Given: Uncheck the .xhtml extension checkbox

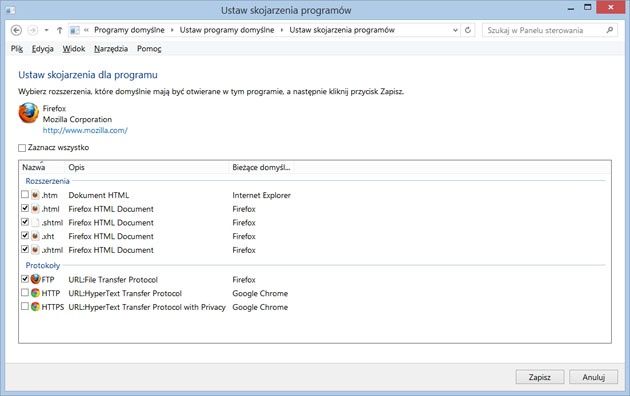Looking at the screenshot, I should [25, 249].
